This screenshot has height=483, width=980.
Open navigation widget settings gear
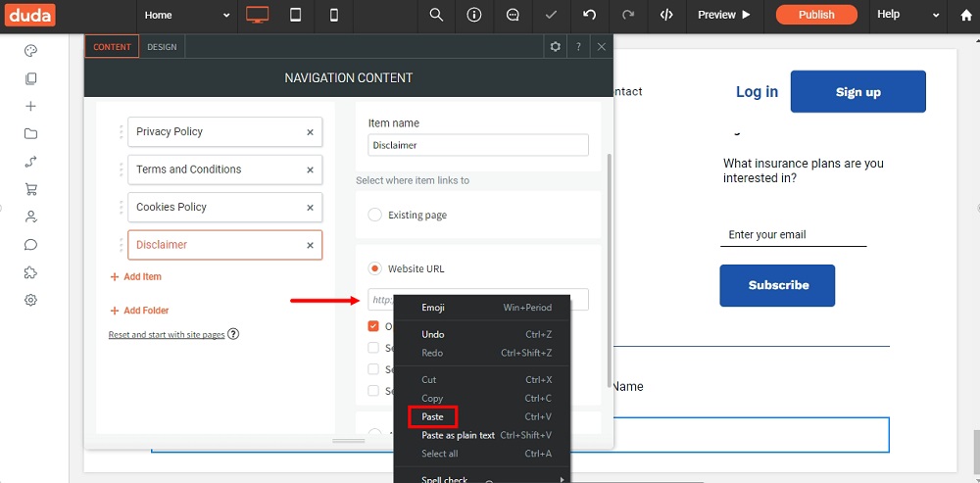click(555, 47)
